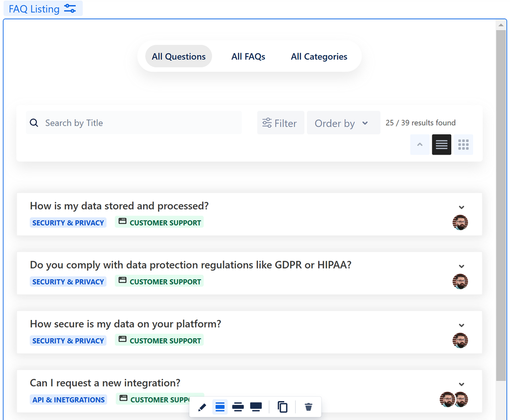Click Customer Support tag under data stored question
This screenshot has width=510, height=420.
click(x=159, y=222)
